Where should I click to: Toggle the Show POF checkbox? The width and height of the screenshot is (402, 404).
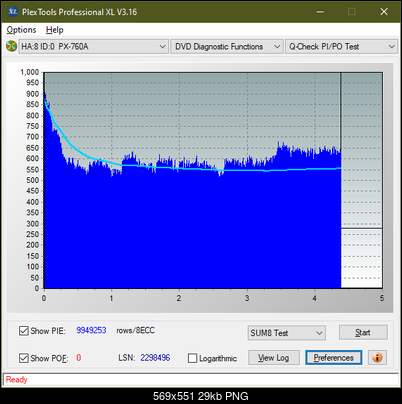pyautogui.click(x=24, y=358)
